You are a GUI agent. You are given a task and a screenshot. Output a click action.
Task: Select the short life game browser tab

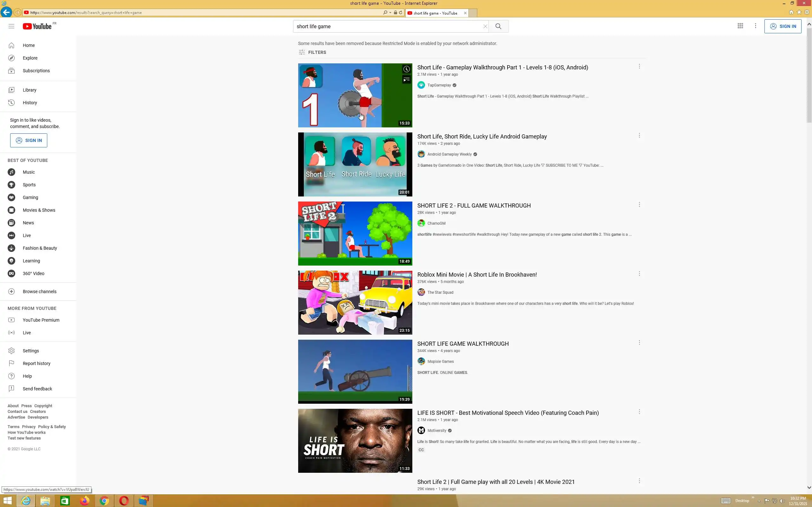pos(435,13)
